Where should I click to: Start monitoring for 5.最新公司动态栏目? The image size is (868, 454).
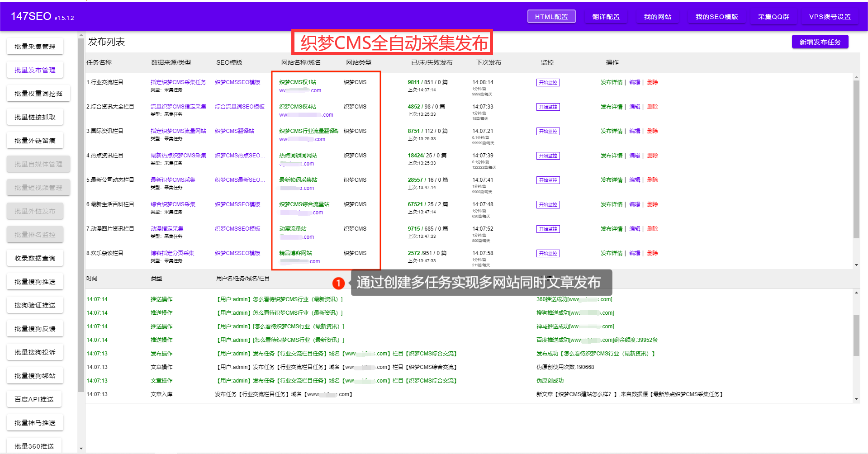tap(548, 180)
